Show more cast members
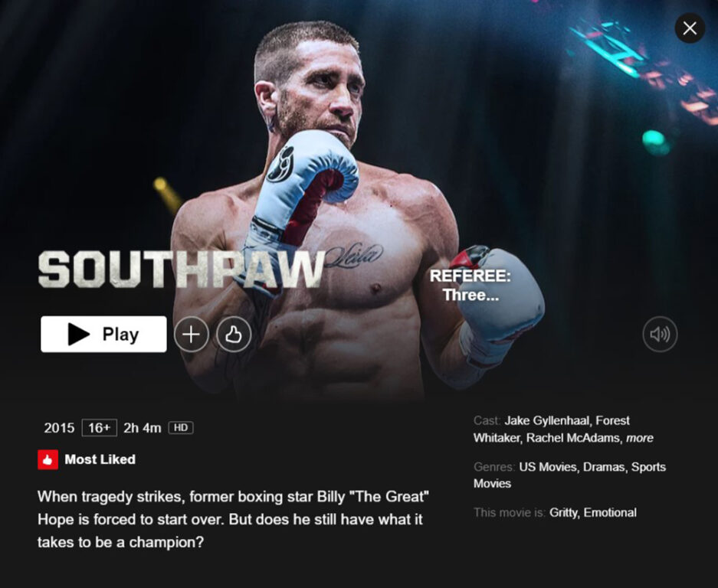The width and height of the screenshot is (718, 588). coord(640,438)
